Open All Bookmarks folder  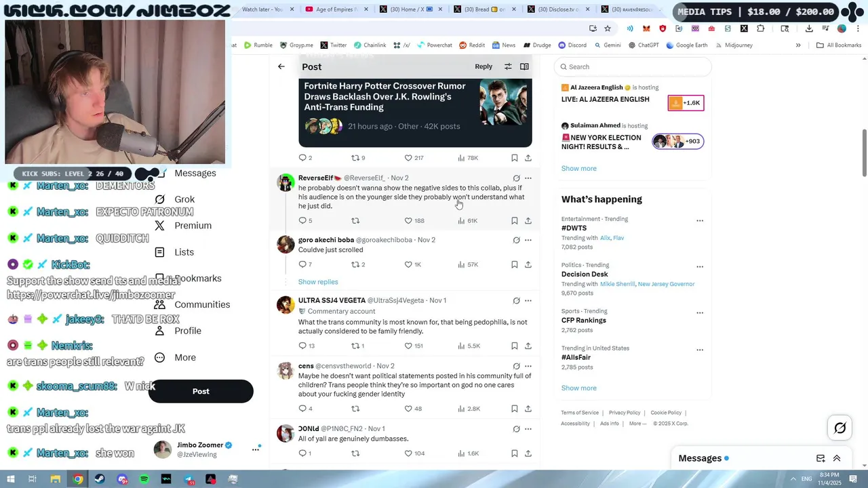coord(839,45)
